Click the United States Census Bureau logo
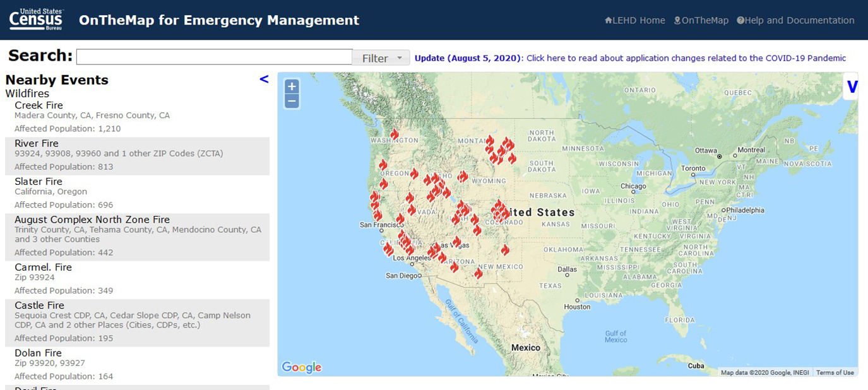 point(37,20)
